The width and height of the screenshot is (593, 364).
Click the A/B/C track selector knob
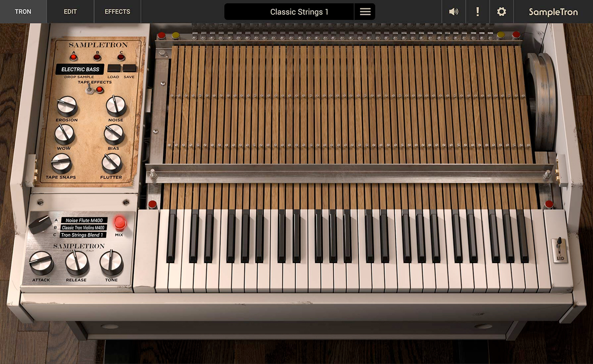[x=40, y=225]
